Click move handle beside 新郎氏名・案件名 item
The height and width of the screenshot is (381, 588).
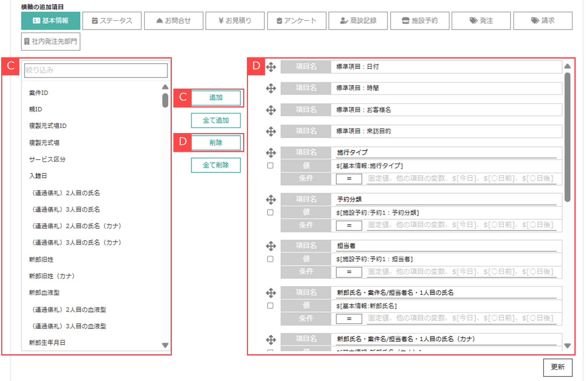click(271, 293)
